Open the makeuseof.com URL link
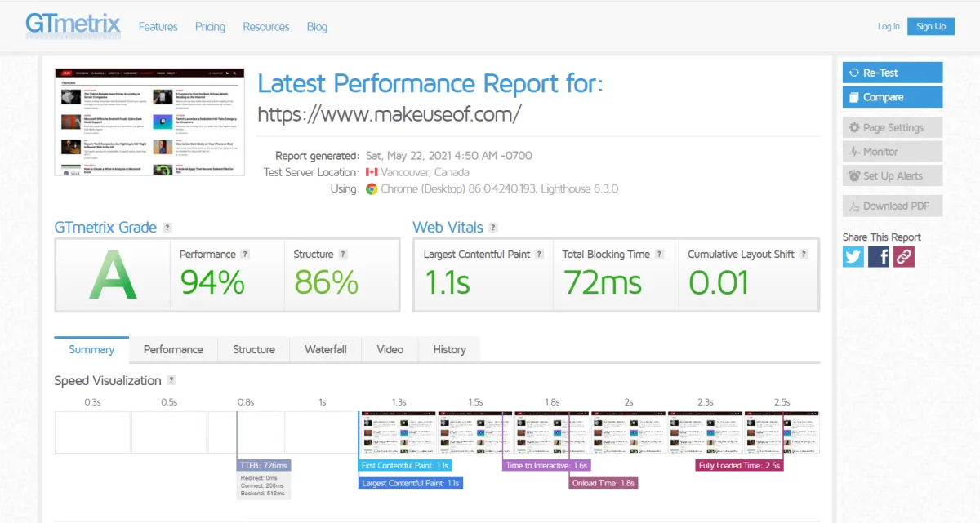Viewport: 980px width, 523px height. point(389,113)
